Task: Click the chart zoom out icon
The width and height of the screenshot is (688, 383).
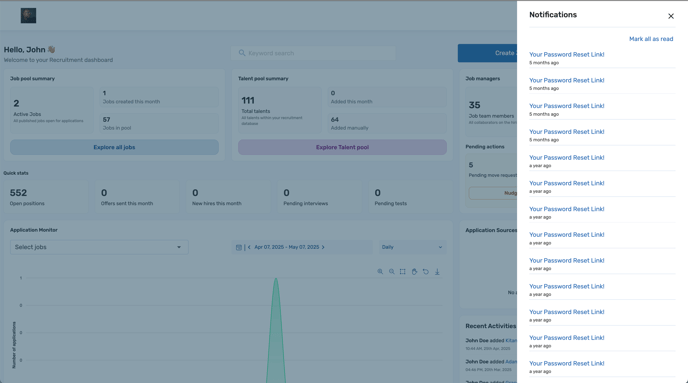Action: point(391,272)
